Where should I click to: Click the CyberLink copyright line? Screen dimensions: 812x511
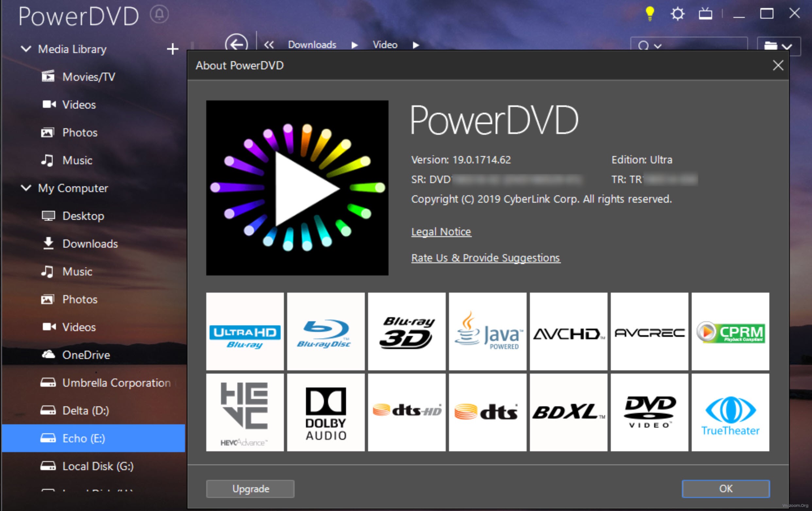click(x=541, y=199)
